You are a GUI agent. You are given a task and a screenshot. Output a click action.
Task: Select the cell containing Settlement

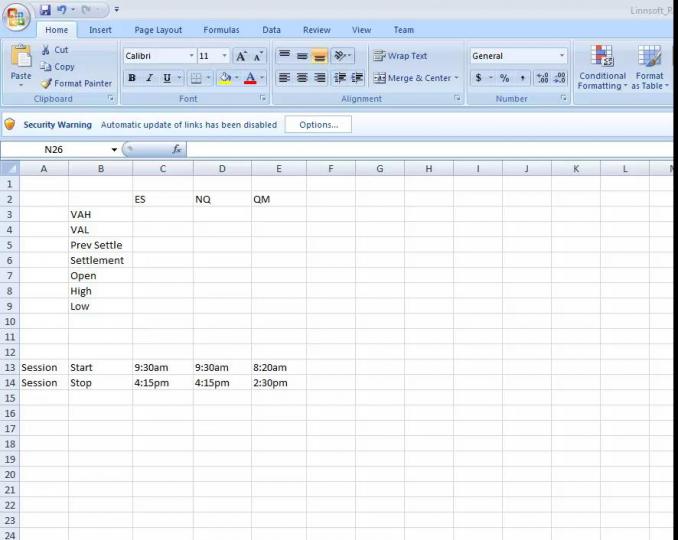pos(99,260)
